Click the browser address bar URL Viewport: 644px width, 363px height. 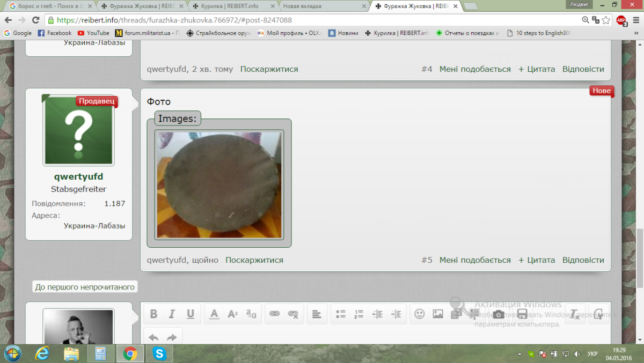pyautogui.click(x=174, y=20)
